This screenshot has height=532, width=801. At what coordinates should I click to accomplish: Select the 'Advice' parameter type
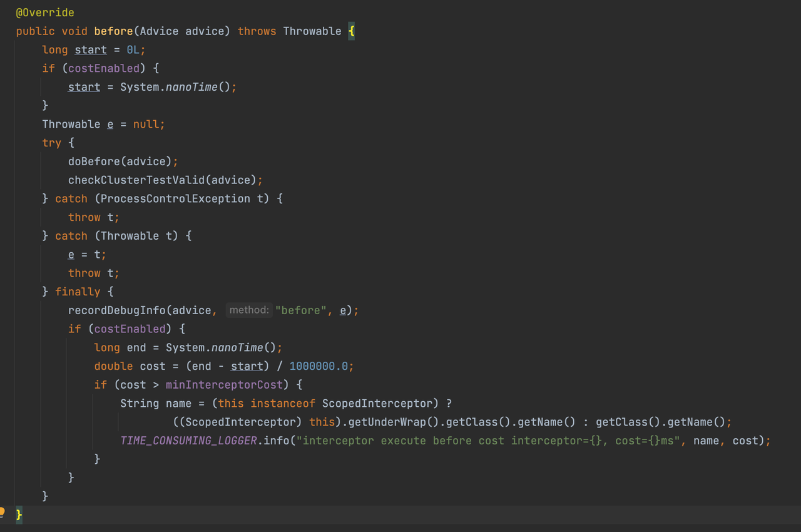tap(160, 31)
